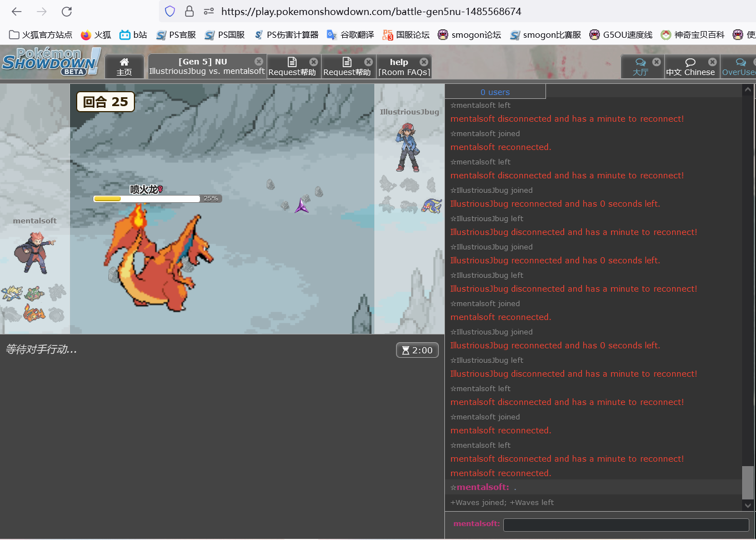Click the 喷火龙 25% HP bar
This screenshot has height=540, width=756.
click(x=157, y=198)
